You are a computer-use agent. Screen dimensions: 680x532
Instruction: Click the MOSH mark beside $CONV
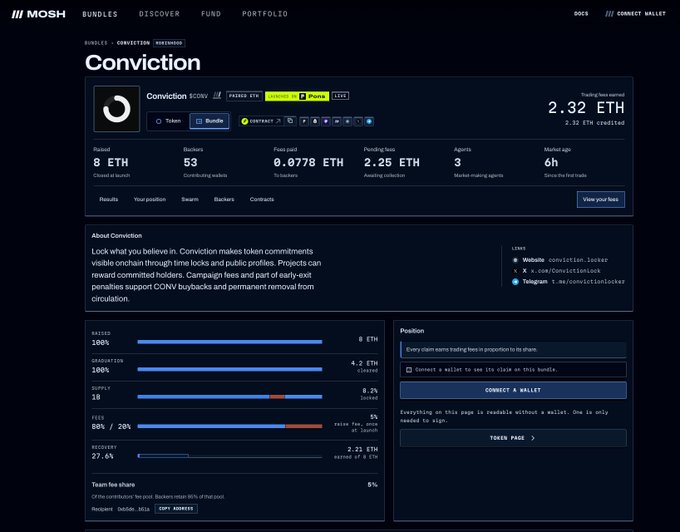(x=217, y=95)
